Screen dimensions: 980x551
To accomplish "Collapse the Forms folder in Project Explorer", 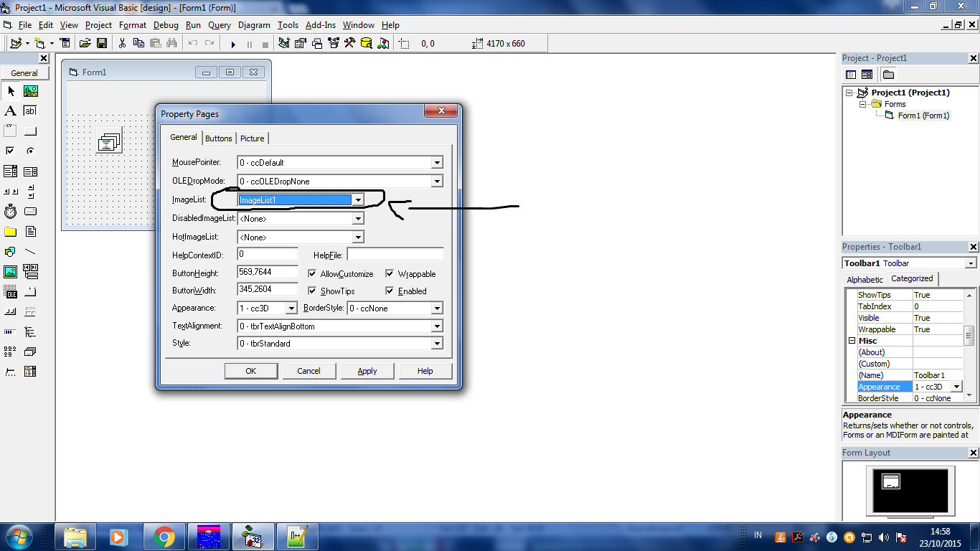I will (x=863, y=104).
